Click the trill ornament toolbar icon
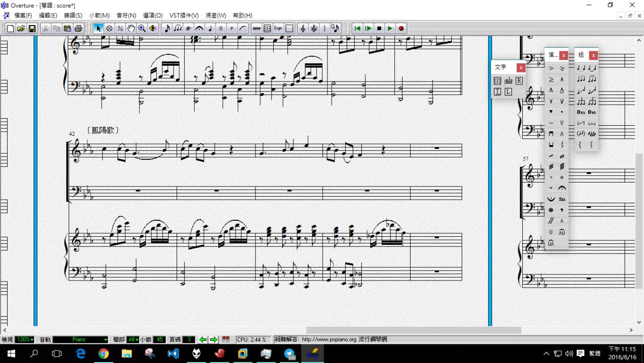 [x=189, y=29]
